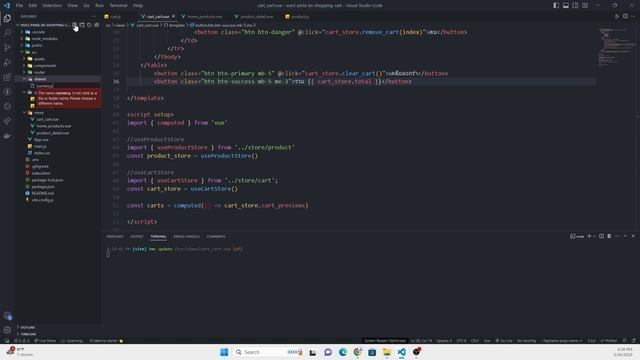Open the Run and Debug view
The image size is (640, 360).
7,62
